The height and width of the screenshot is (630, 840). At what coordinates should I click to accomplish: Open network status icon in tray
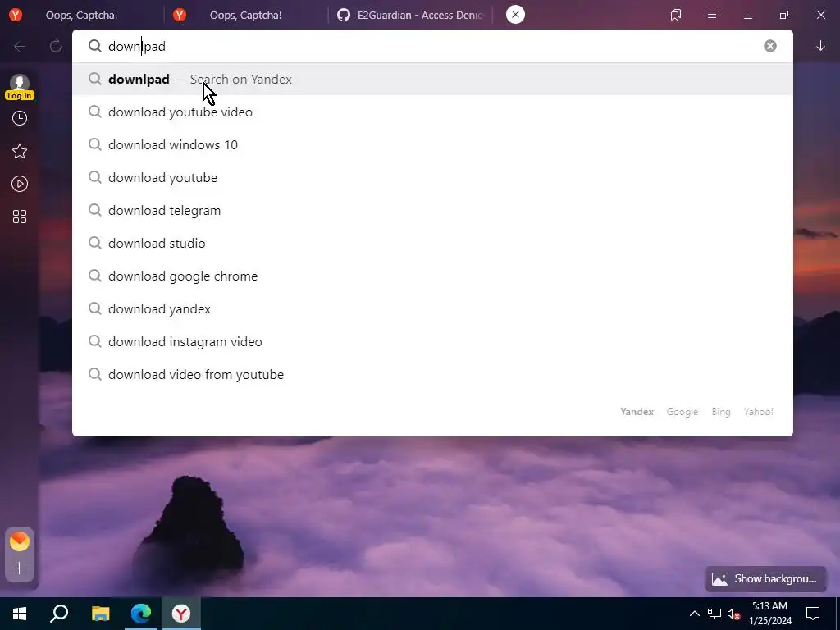(714, 614)
